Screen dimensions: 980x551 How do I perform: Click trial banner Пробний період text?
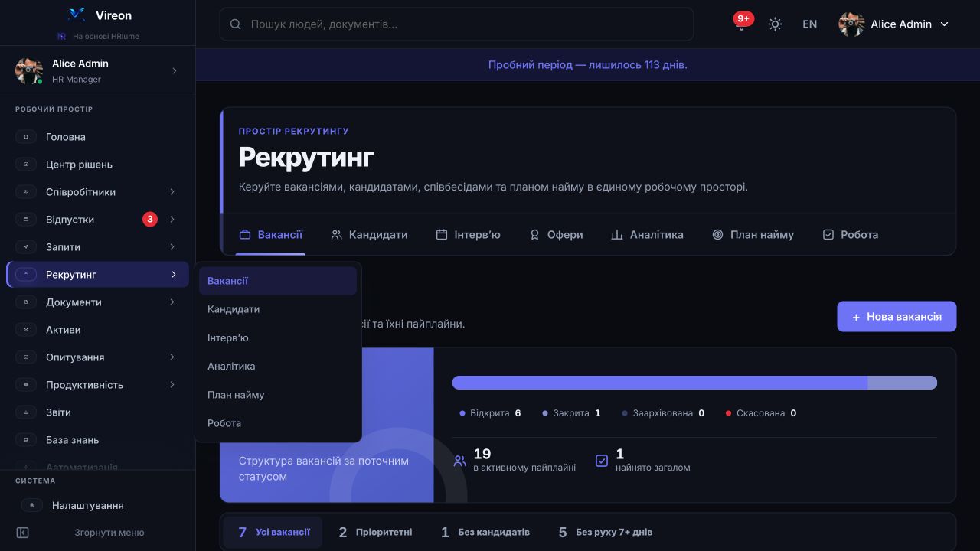[588, 65]
